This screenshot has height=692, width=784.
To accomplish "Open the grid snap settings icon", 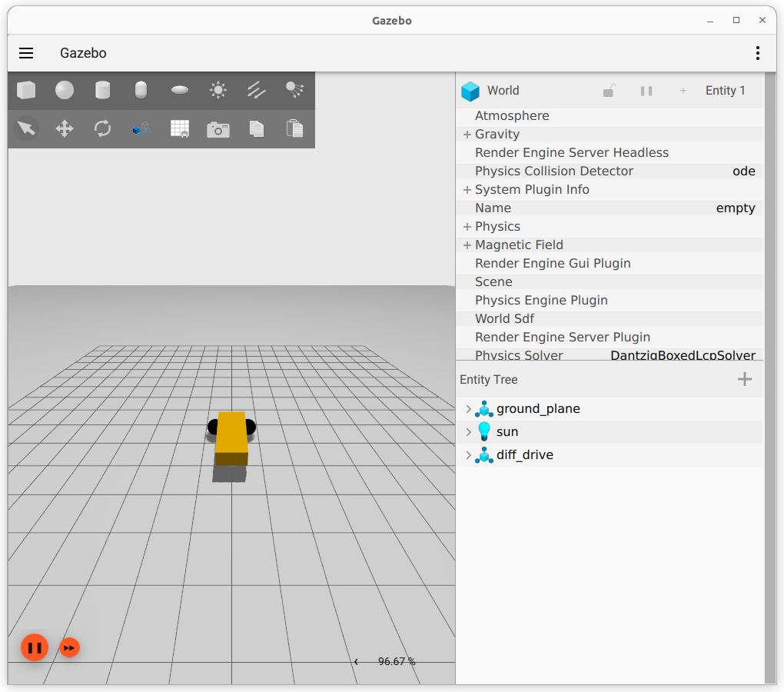I will pyautogui.click(x=180, y=128).
